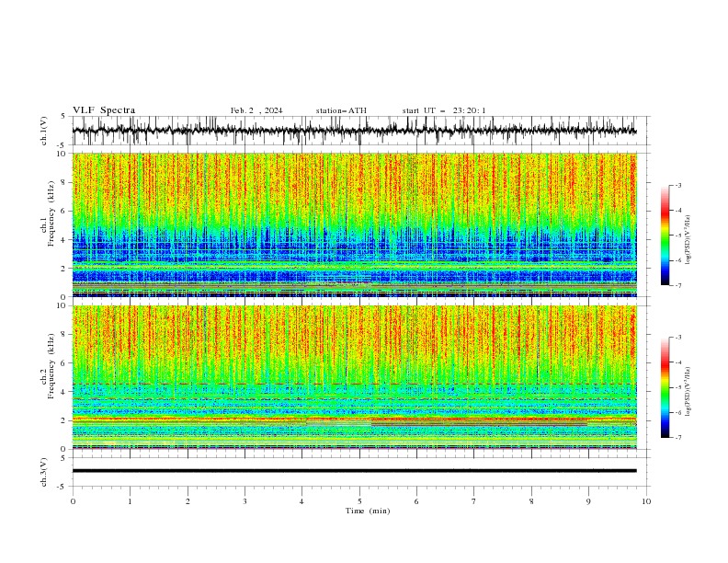Click the ch.1 spectrogram panel

click(x=354, y=224)
